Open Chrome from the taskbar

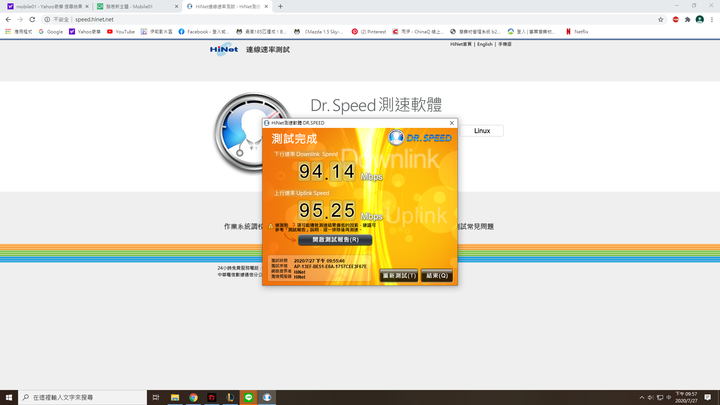coord(193,397)
